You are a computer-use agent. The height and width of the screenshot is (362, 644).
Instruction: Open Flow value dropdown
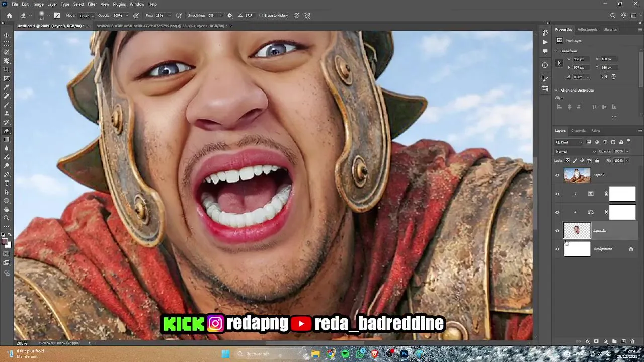point(169,16)
